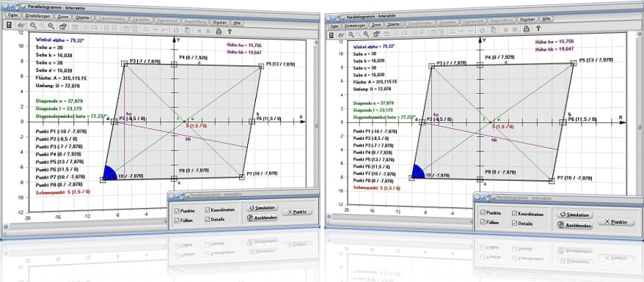This screenshot has height=282, width=644.
Task: Click the greyed clipboard icon, right window
Action: click(493, 29)
